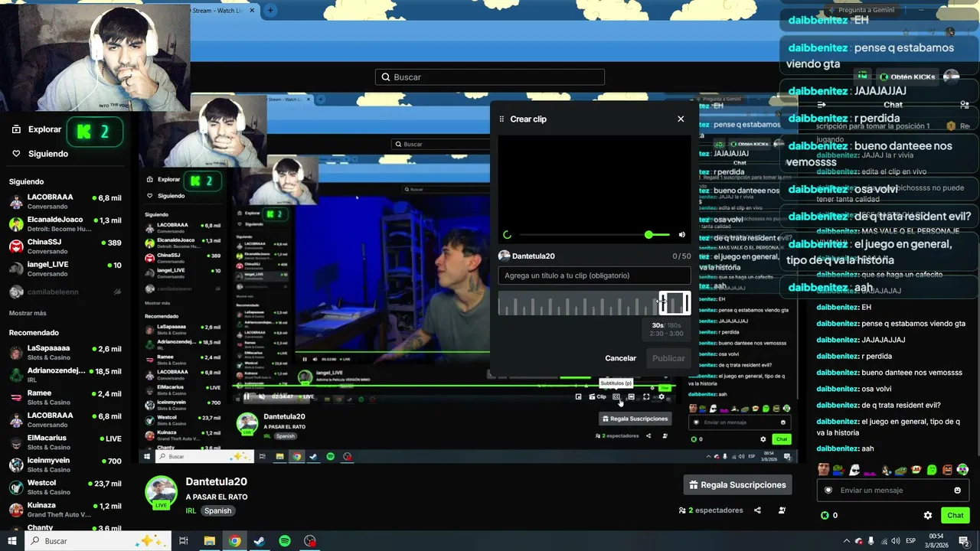Click the green clip preview playback slider knob
This screenshot has width=980, height=551.
click(x=648, y=235)
